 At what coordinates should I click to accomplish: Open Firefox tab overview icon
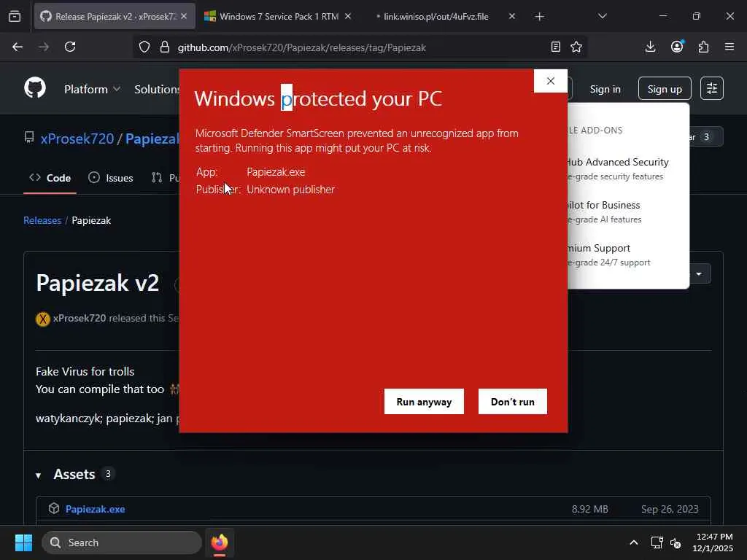click(15, 16)
